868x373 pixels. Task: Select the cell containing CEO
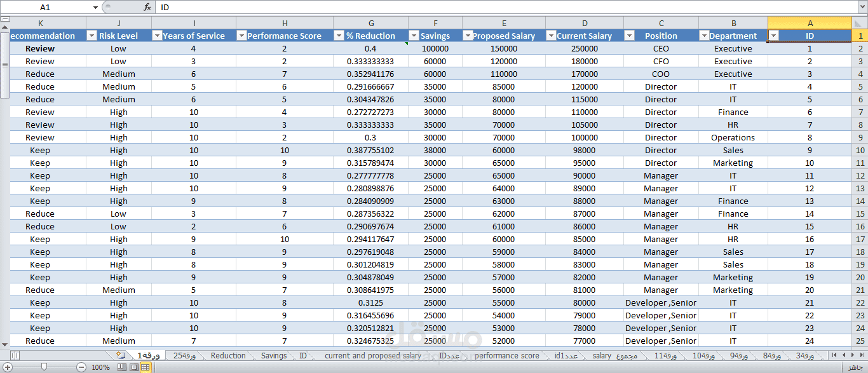point(661,49)
